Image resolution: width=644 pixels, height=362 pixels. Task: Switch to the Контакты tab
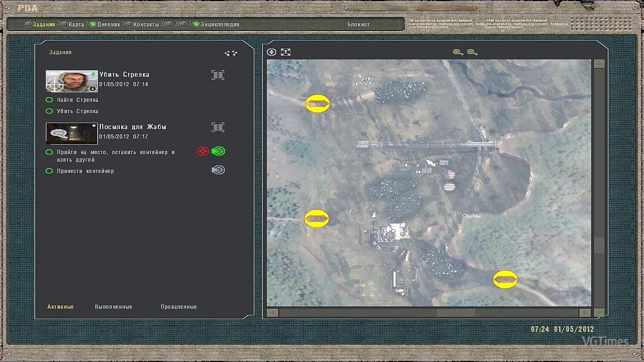(146, 25)
